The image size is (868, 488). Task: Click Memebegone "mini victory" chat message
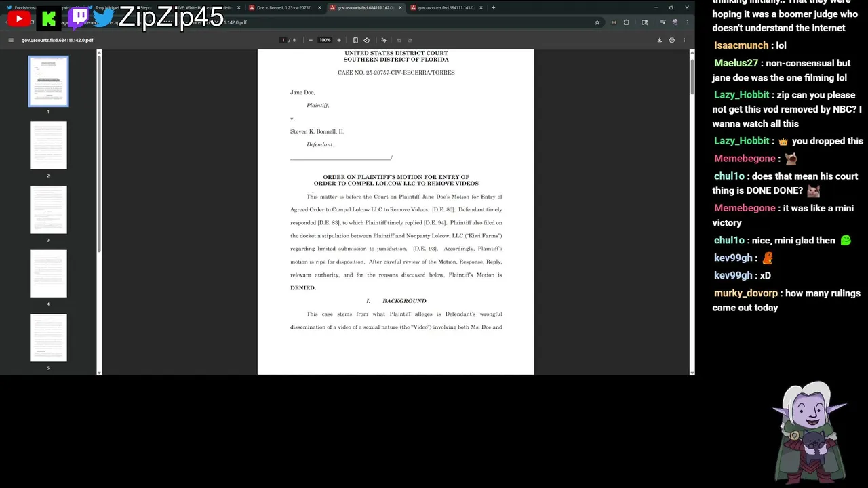[783, 216]
